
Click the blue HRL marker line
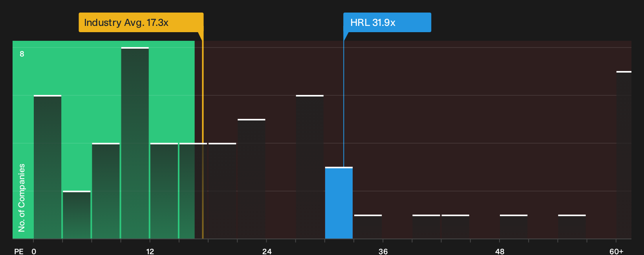pyautogui.click(x=344, y=104)
